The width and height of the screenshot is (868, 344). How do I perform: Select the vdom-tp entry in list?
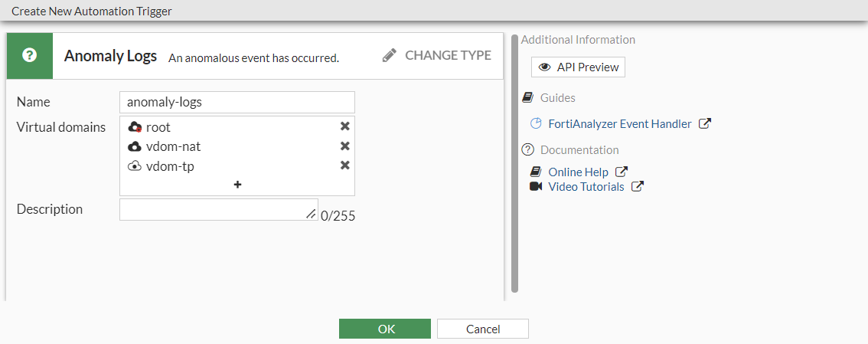pos(170,165)
